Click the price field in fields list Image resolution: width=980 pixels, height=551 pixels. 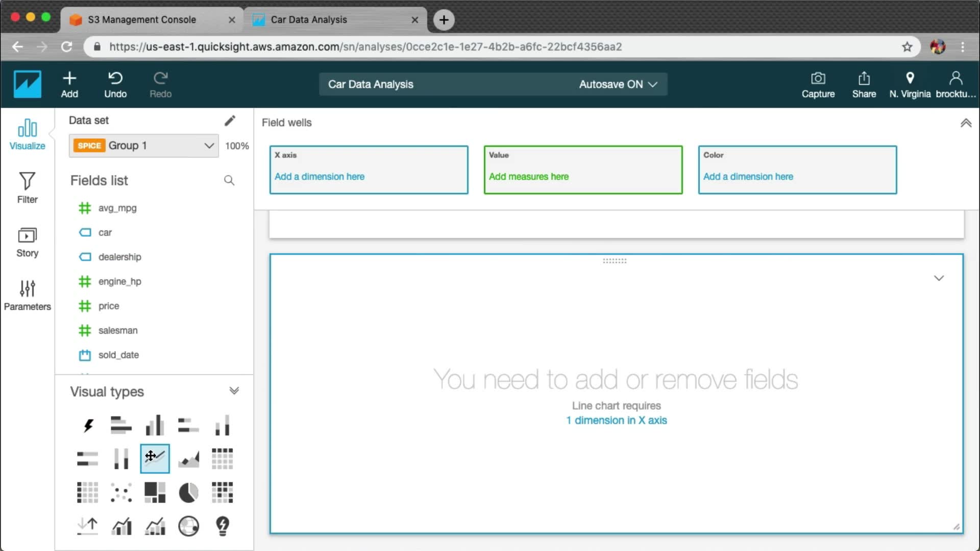click(109, 306)
